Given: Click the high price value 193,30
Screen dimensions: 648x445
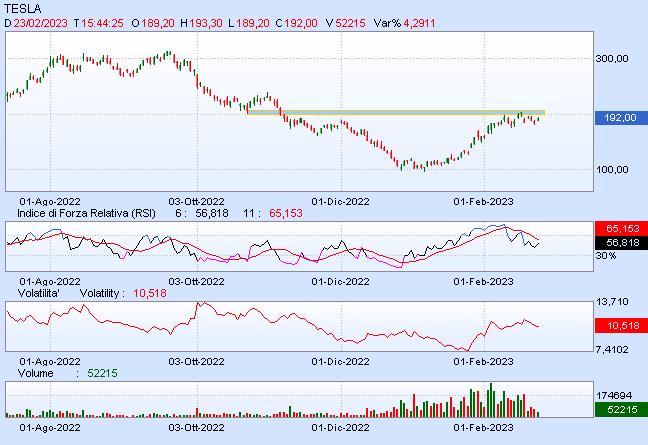Looking at the screenshot, I should tap(206, 23).
